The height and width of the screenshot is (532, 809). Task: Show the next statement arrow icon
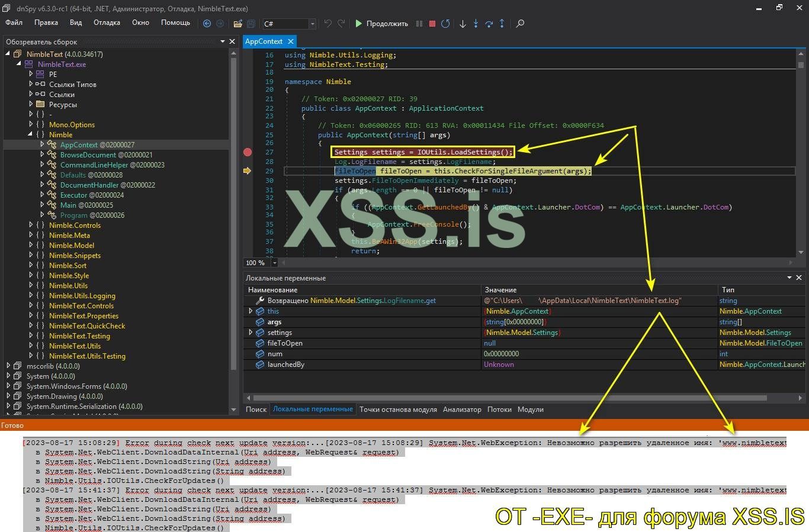[x=463, y=24]
